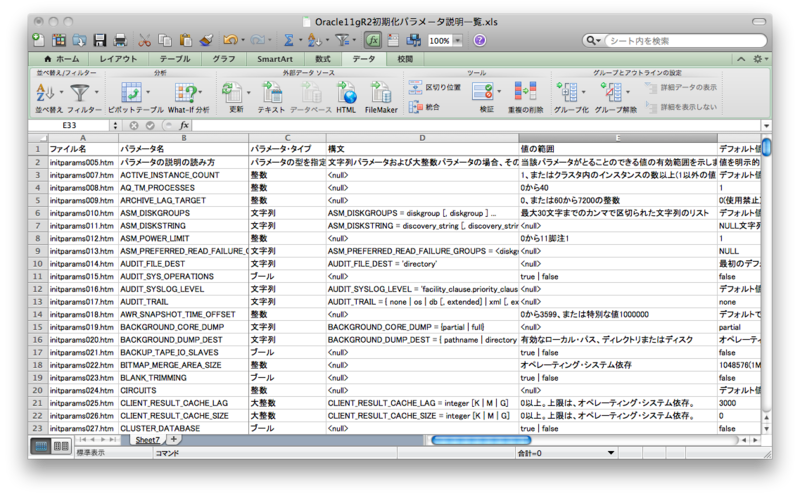Click the search field シート内を検索
800x501 pixels.
(x=684, y=41)
